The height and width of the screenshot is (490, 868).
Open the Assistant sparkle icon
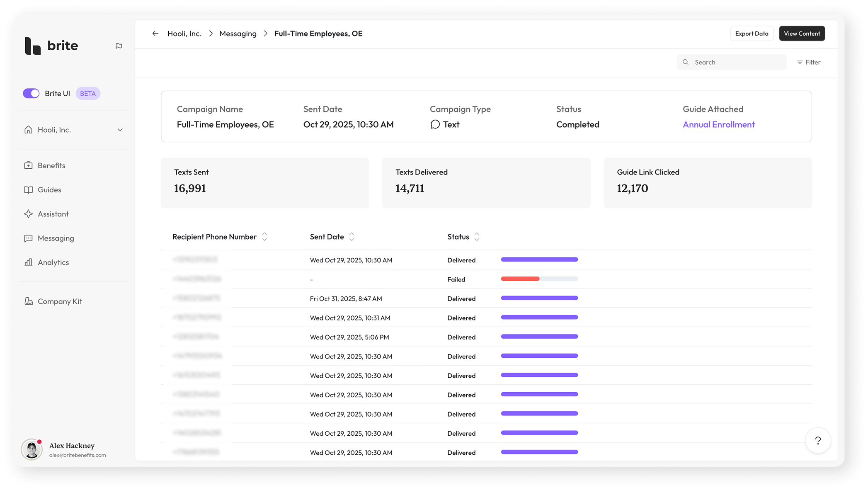[x=28, y=214]
